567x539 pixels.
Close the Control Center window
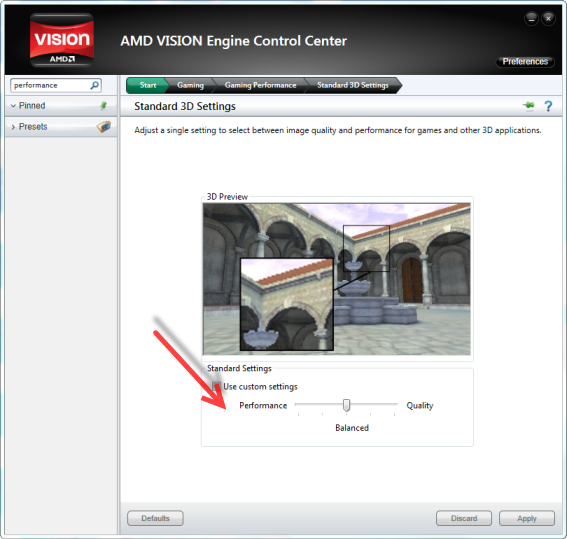point(548,18)
